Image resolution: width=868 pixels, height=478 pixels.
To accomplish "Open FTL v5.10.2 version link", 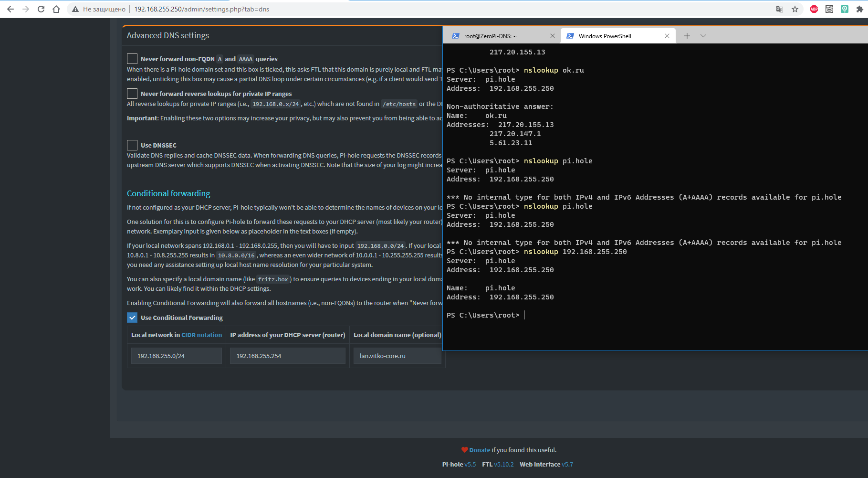I will 504,464.
